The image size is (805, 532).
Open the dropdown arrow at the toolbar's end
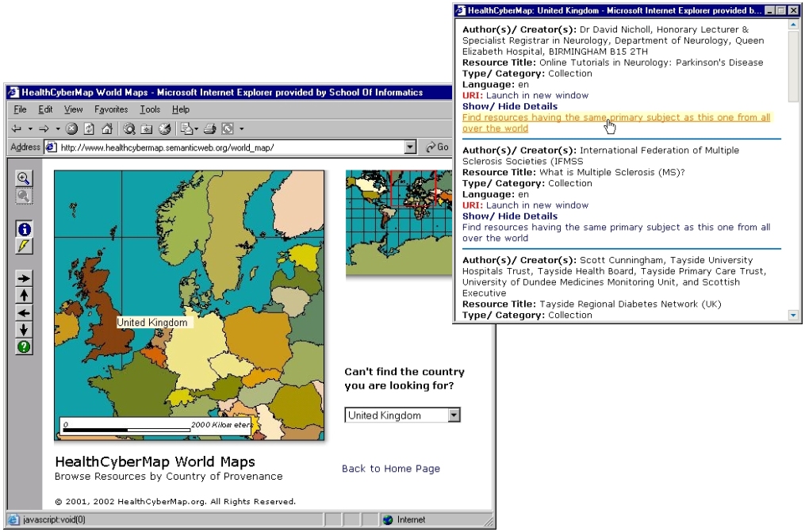coord(242,129)
